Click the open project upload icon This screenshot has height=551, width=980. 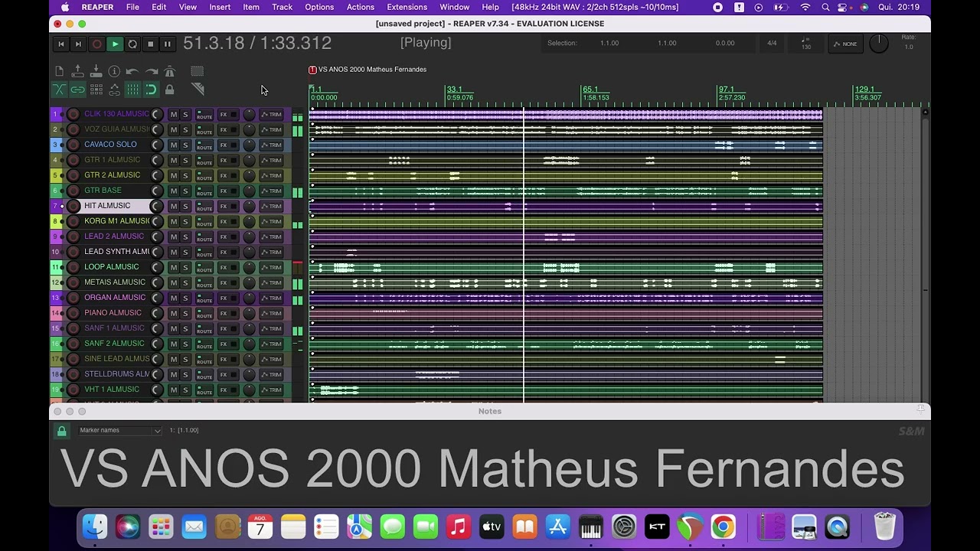click(x=77, y=71)
